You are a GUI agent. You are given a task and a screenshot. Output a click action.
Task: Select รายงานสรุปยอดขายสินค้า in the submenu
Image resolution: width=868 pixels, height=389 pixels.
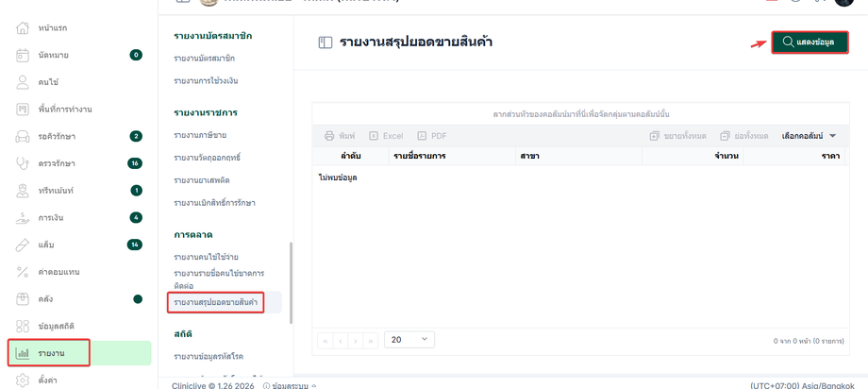point(216,302)
